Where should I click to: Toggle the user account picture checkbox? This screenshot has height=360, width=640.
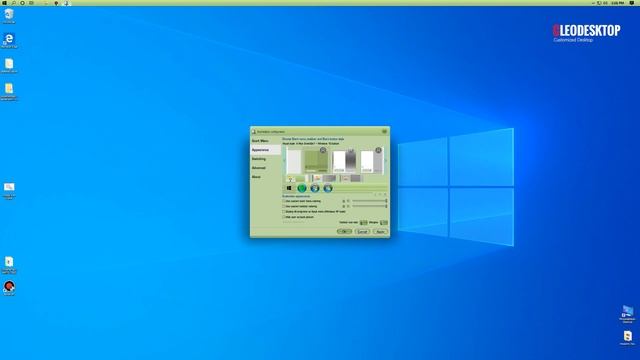(x=284, y=217)
